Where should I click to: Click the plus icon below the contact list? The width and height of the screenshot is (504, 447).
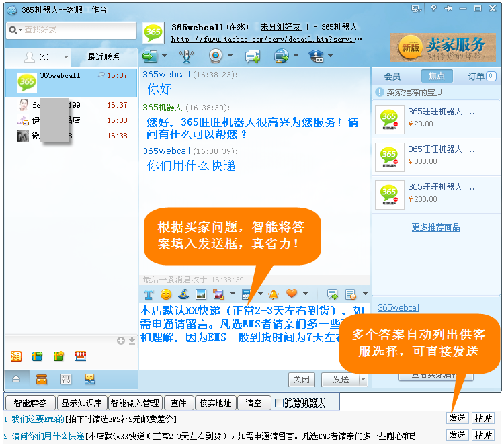[121, 341]
